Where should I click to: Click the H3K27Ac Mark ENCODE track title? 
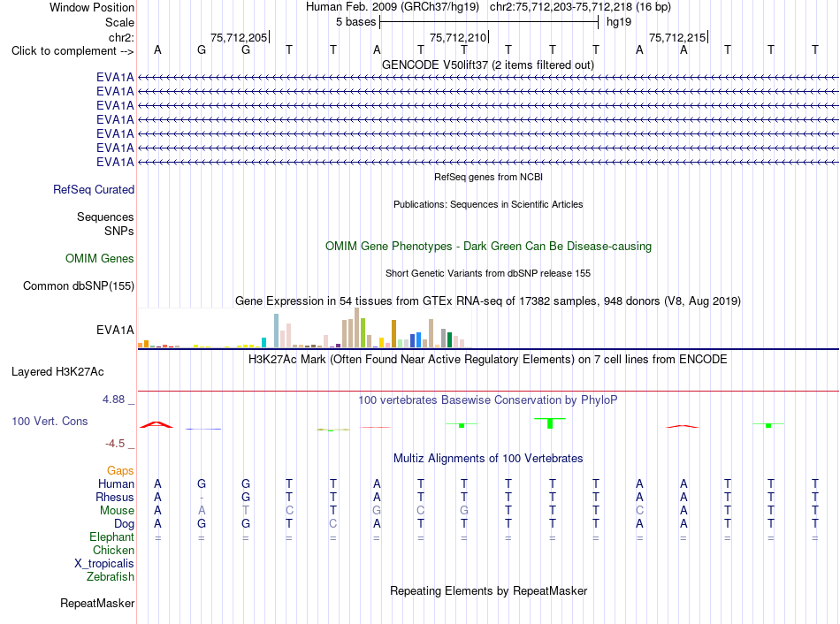coord(488,360)
